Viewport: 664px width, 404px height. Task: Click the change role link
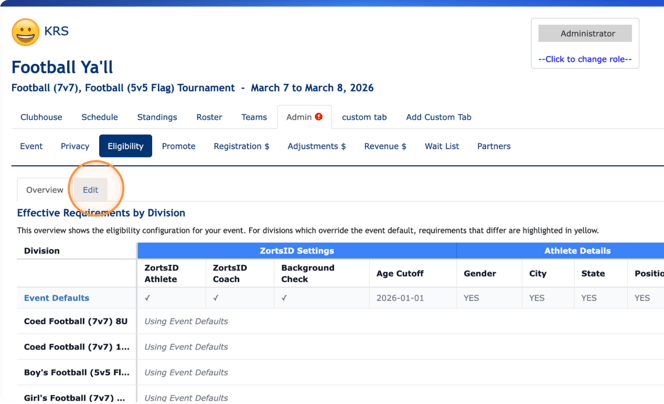click(x=585, y=59)
